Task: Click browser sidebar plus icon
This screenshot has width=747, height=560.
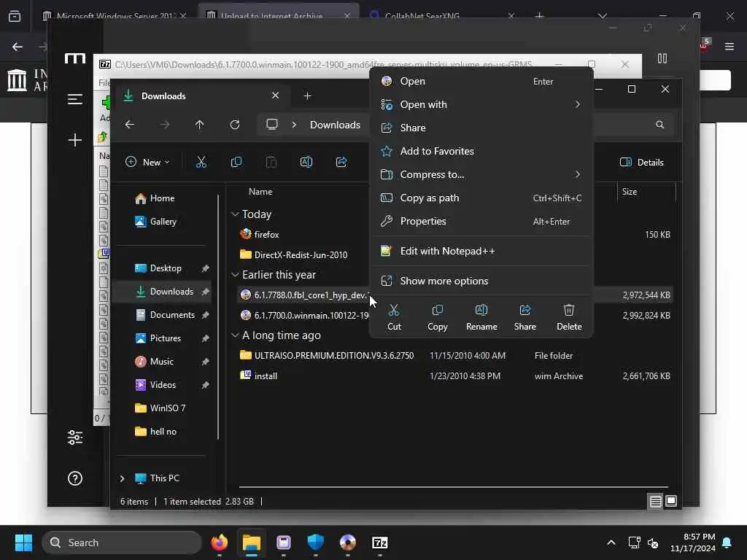Action: 75,140
